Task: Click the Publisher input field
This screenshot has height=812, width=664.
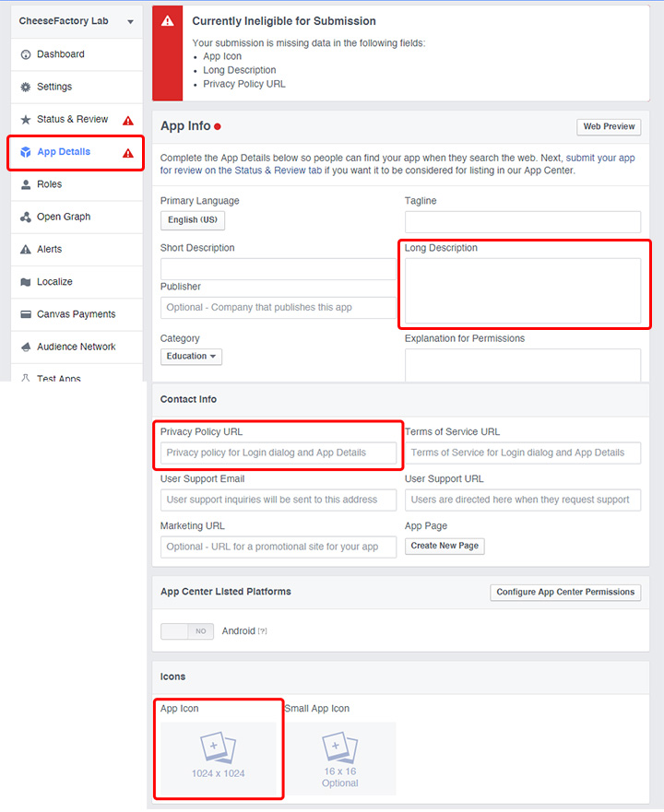Action: (x=279, y=308)
